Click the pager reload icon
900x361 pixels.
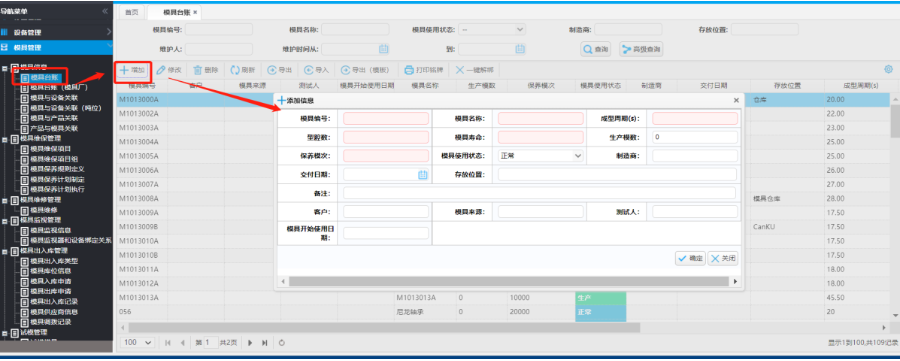282,343
